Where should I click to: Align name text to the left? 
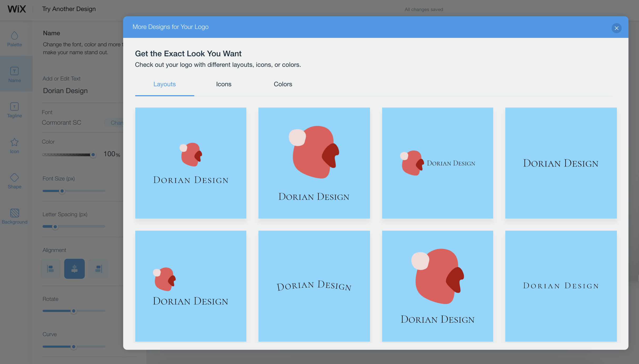(x=51, y=269)
